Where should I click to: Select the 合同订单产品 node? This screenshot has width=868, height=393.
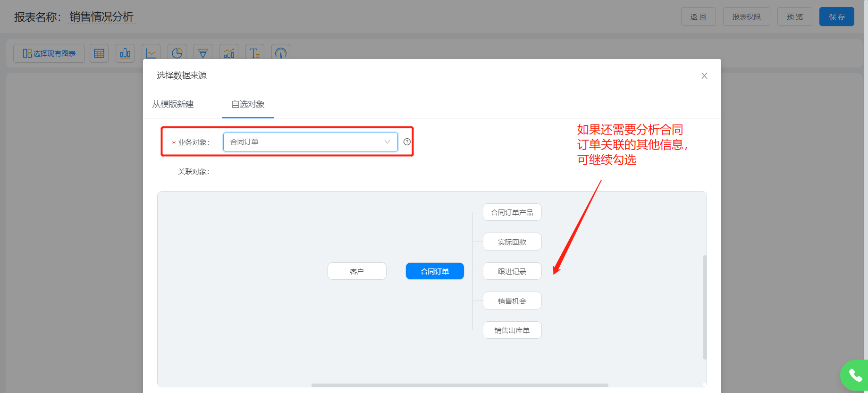click(x=512, y=212)
